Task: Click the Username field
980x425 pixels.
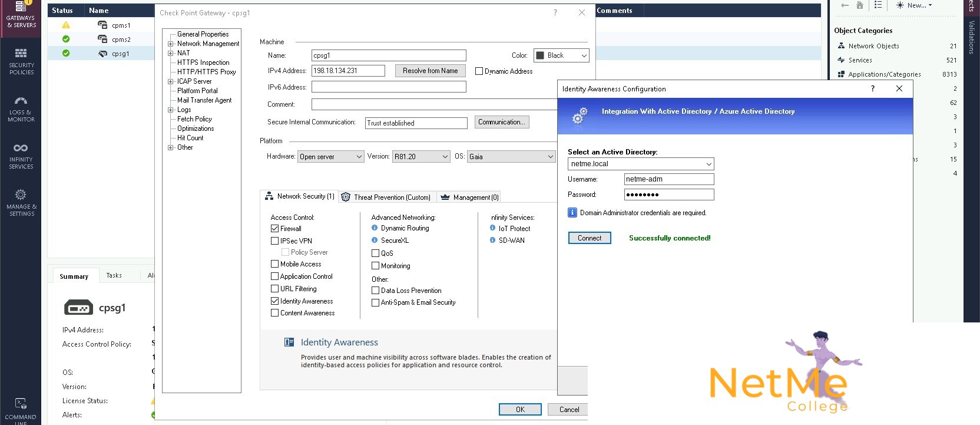Action: point(669,179)
